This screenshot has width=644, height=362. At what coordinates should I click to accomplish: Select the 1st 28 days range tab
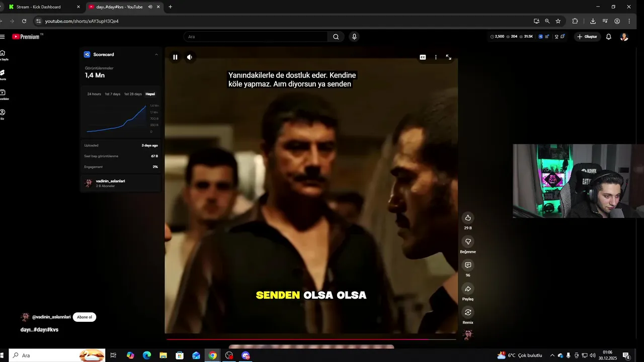click(133, 94)
